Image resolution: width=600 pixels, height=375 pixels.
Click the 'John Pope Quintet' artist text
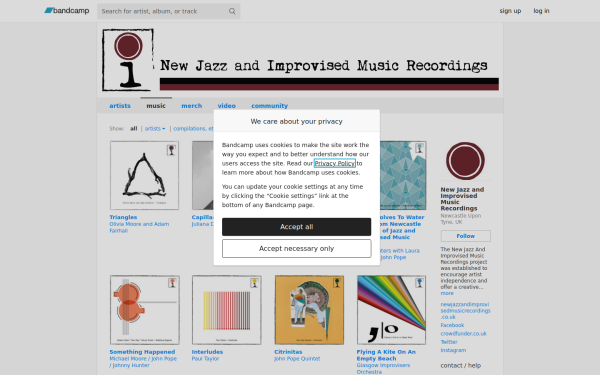pos(297,359)
